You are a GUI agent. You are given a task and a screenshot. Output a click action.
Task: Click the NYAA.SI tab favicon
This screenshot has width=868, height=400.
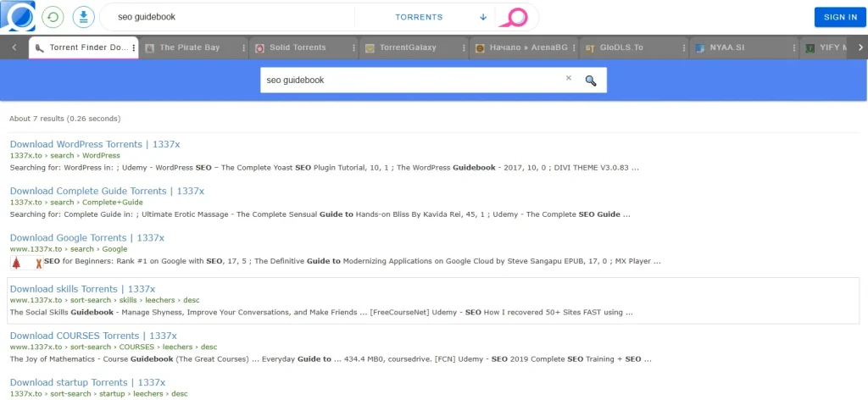click(700, 48)
